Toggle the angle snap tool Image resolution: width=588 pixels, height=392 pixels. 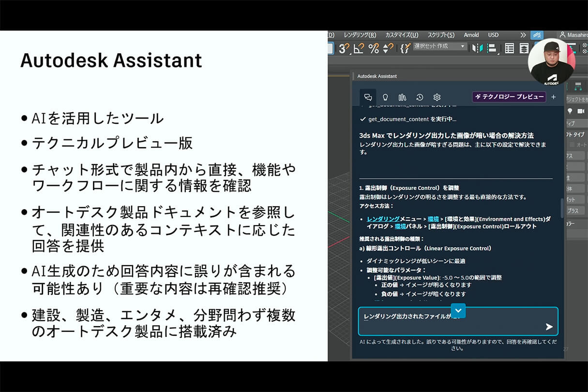pos(359,48)
